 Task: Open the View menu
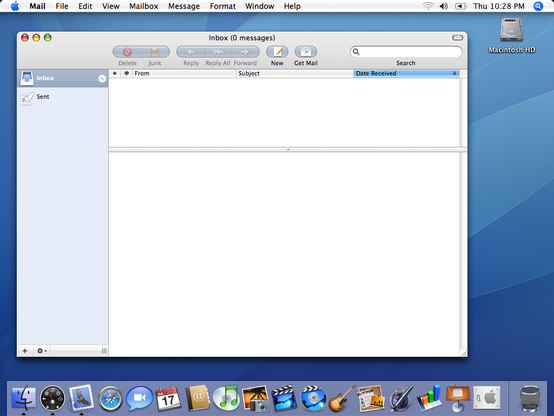coord(111,6)
